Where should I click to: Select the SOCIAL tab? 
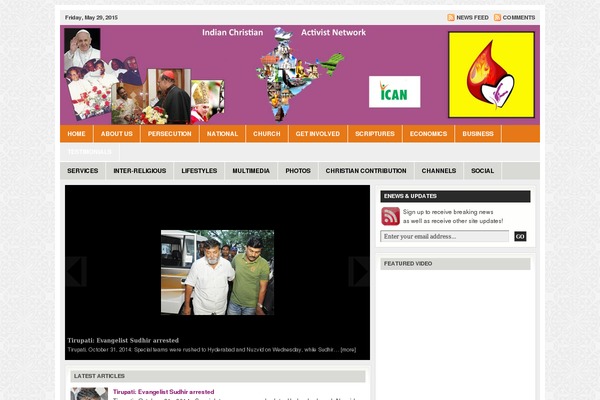point(483,171)
